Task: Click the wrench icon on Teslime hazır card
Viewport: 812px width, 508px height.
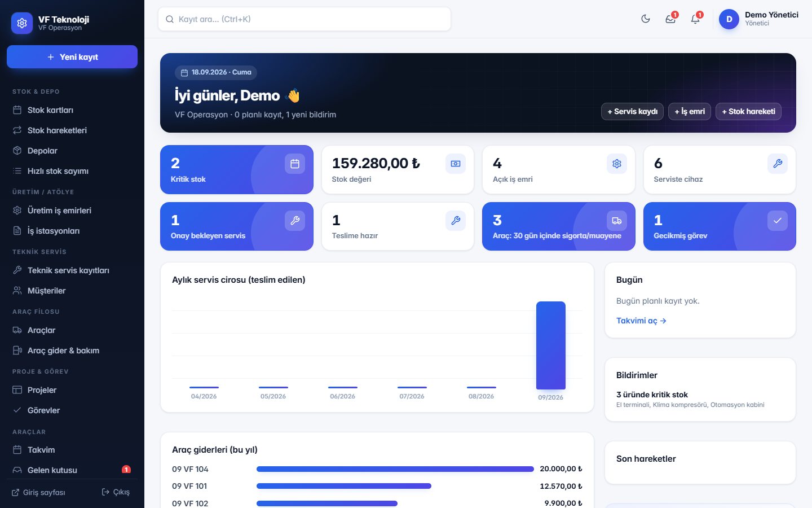Action: point(456,221)
